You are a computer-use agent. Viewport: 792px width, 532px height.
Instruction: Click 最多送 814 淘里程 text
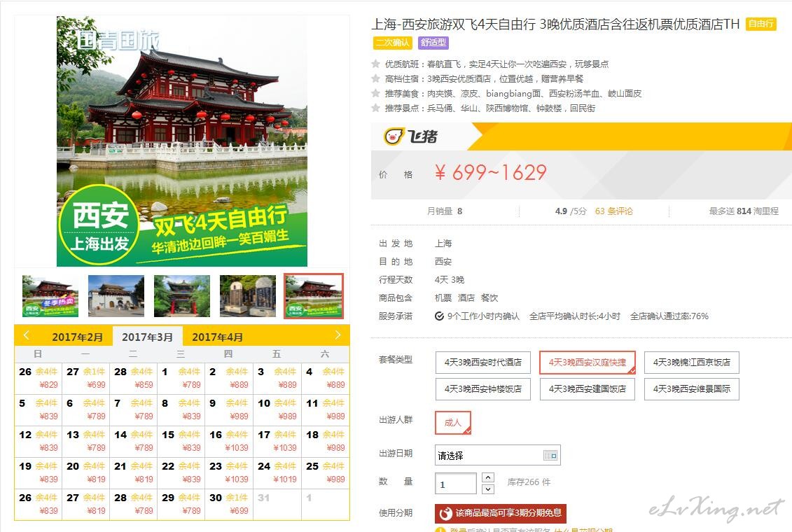pos(744,211)
